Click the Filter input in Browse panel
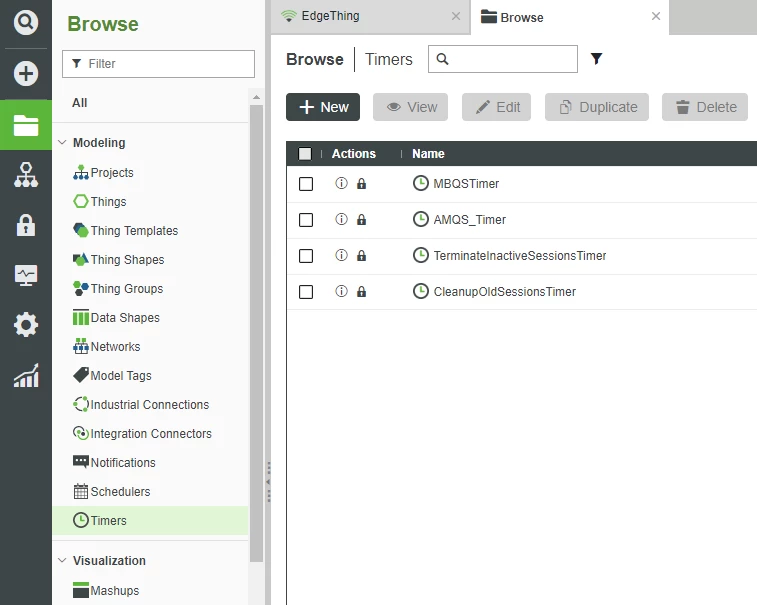This screenshot has height=605, width=757. pyautogui.click(x=158, y=64)
